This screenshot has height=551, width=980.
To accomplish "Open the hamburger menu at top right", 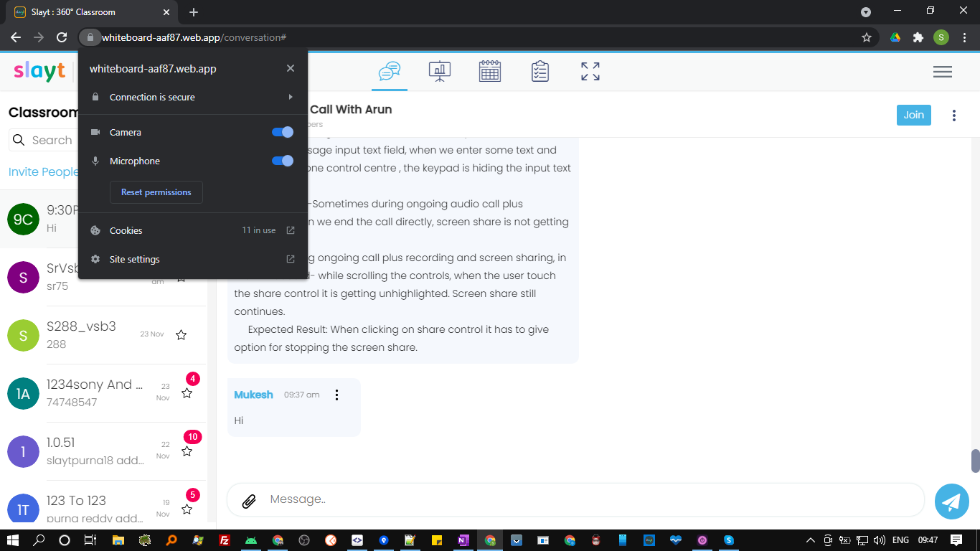I will point(943,72).
